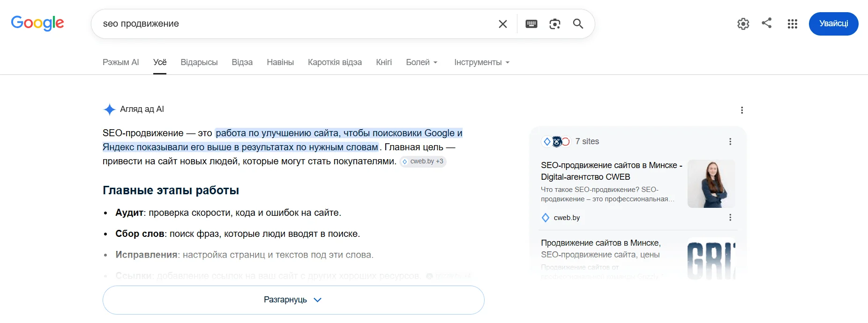The width and height of the screenshot is (868, 323).
Task: Open three-dot menu next to 7 sites
Action: [730, 141]
